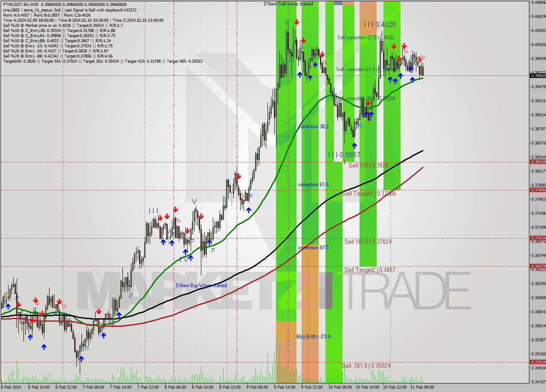
Task: Click the '6 Feb 22:00' time axis label
Action: pos(66,387)
